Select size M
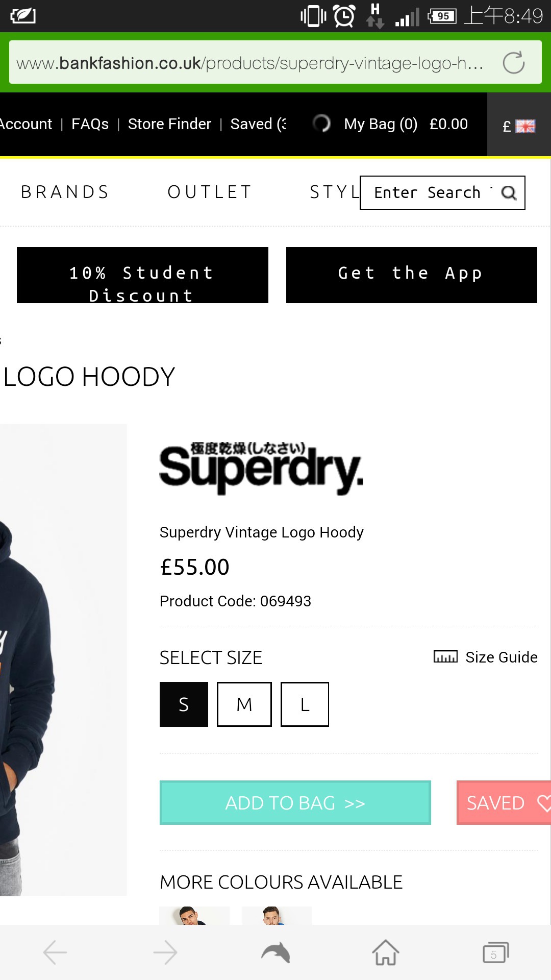Viewport: 551px width, 980px height. tap(244, 704)
